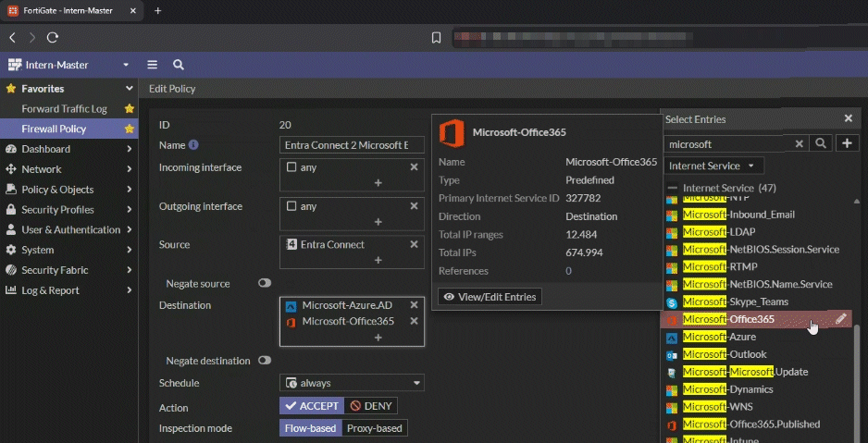Click View/Edit Entries button

pyautogui.click(x=490, y=297)
